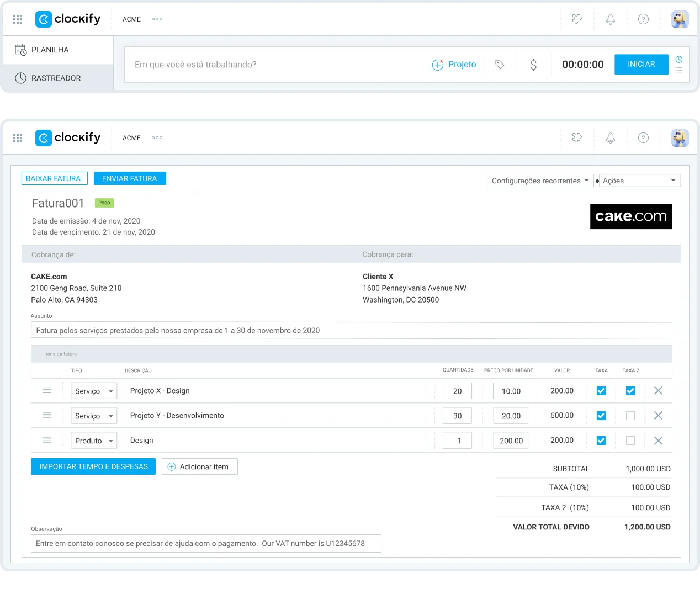Enable TAXA 2 for Projeto Y - Desenvolvimento
Viewport: 700px width, 589px height.
click(630, 415)
